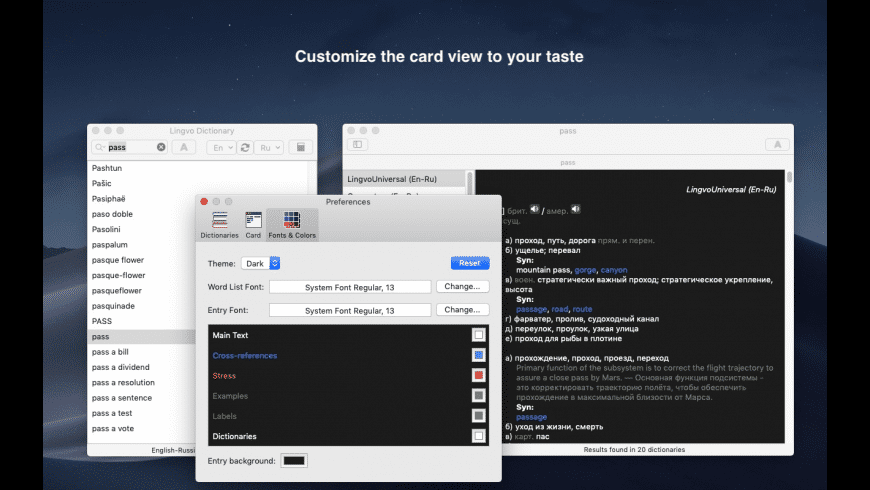Follow the canyon cross-reference link

(x=614, y=270)
